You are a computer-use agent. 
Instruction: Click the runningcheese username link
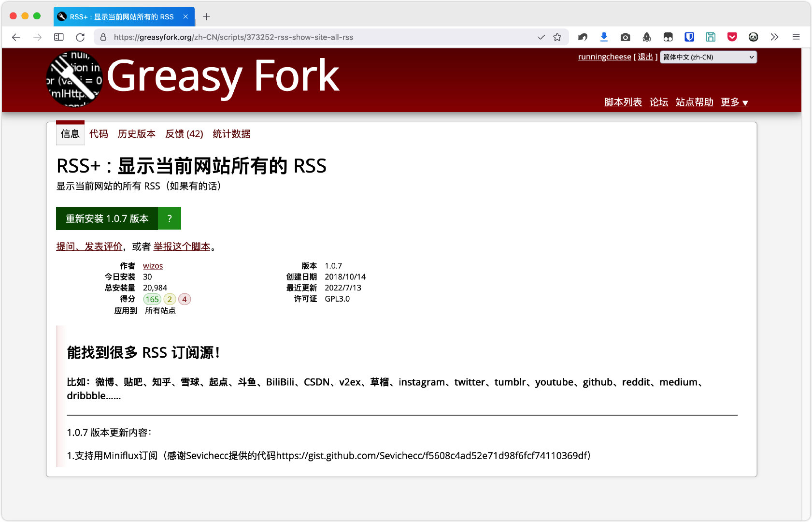click(604, 57)
